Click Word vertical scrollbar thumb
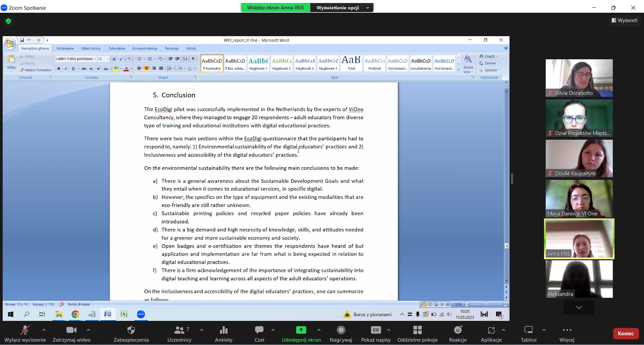 (506, 246)
